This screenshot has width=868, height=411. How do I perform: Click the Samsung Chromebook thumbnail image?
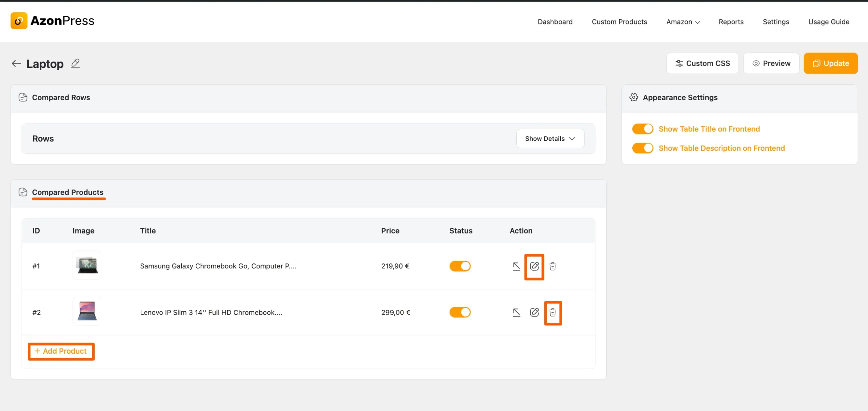pos(86,266)
